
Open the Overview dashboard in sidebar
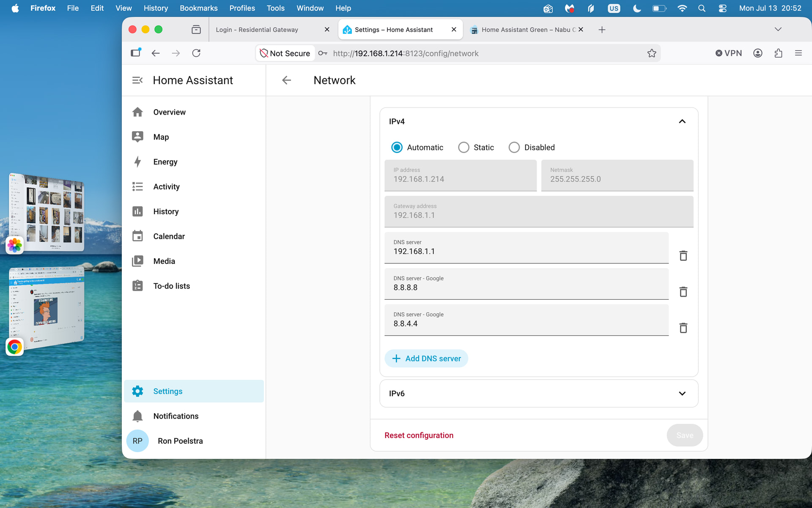pos(194,112)
